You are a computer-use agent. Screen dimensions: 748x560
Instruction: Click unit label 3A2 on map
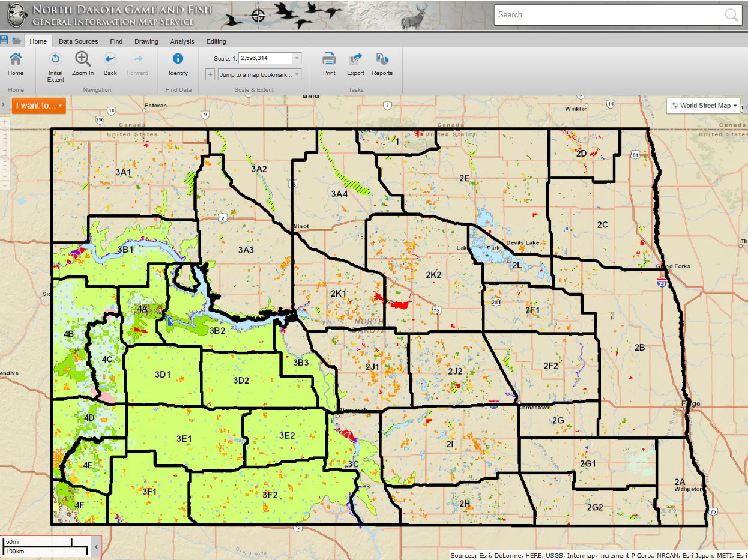[x=259, y=169]
